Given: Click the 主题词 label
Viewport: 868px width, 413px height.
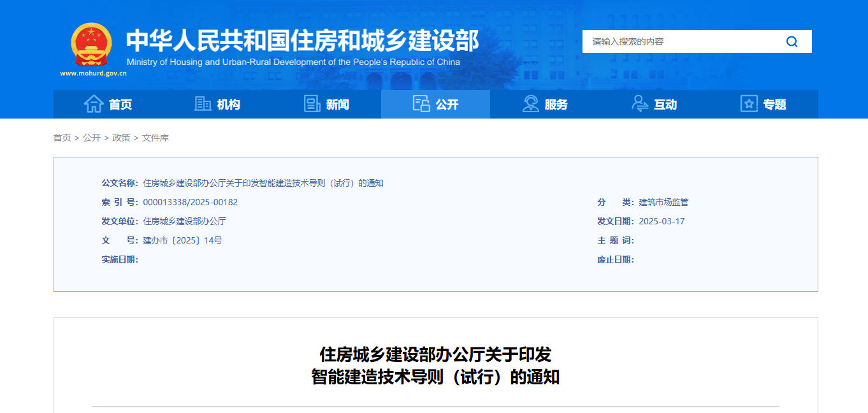Looking at the screenshot, I should pyautogui.click(x=616, y=240).
